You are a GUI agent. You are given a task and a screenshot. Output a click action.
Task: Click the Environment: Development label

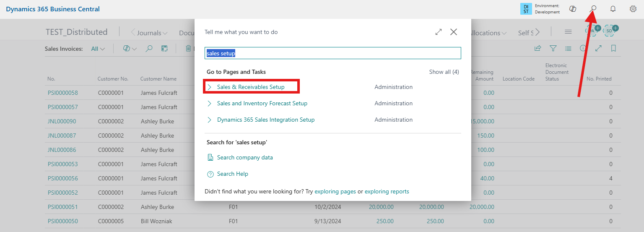(547, 9)
